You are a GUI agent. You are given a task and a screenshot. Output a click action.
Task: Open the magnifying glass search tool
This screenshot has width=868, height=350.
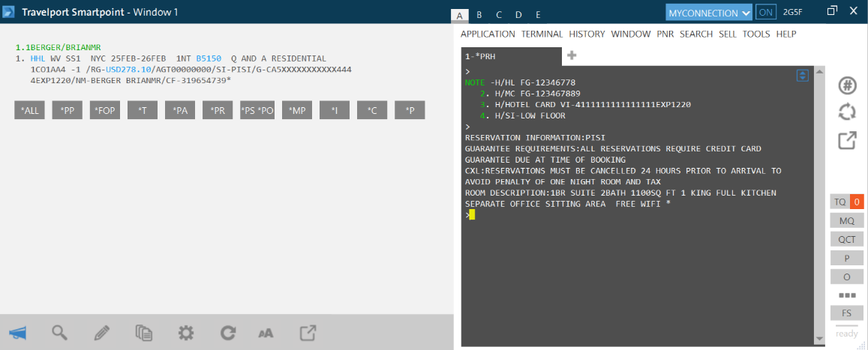tap(60, 333)
